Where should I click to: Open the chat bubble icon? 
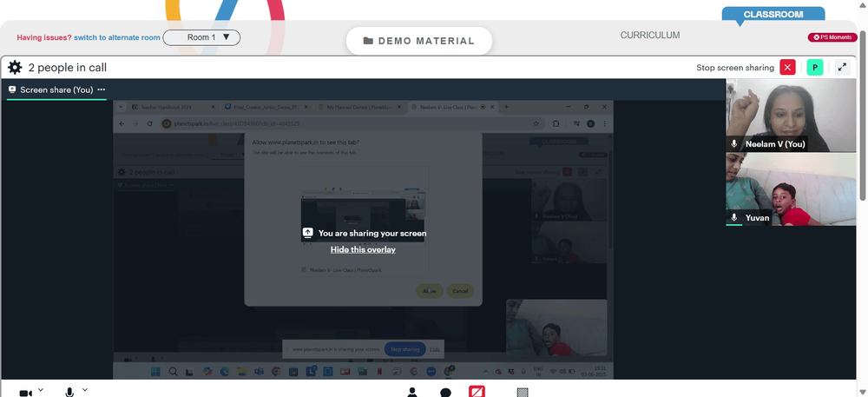coord(445,393)
